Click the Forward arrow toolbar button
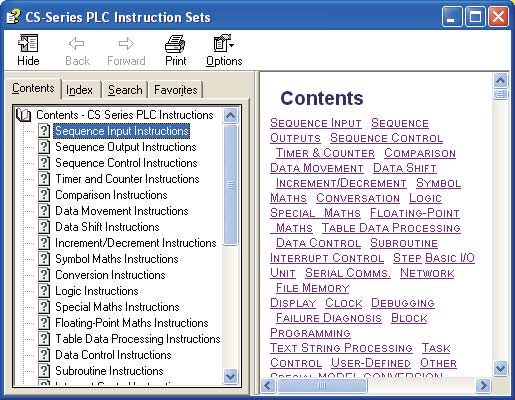This screenshot has width=515, height=400. click(126, 50)
